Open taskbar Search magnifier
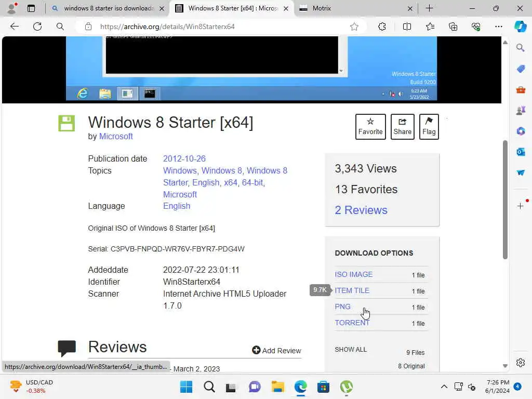This screenshot has width=532, height=399. pos(209,387)
